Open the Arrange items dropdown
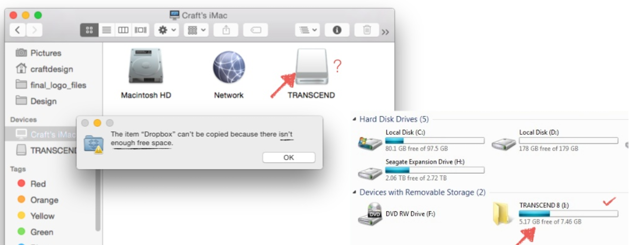Image resolution: width=644 pixels, height=245 pixels. (x=196, y=30)
